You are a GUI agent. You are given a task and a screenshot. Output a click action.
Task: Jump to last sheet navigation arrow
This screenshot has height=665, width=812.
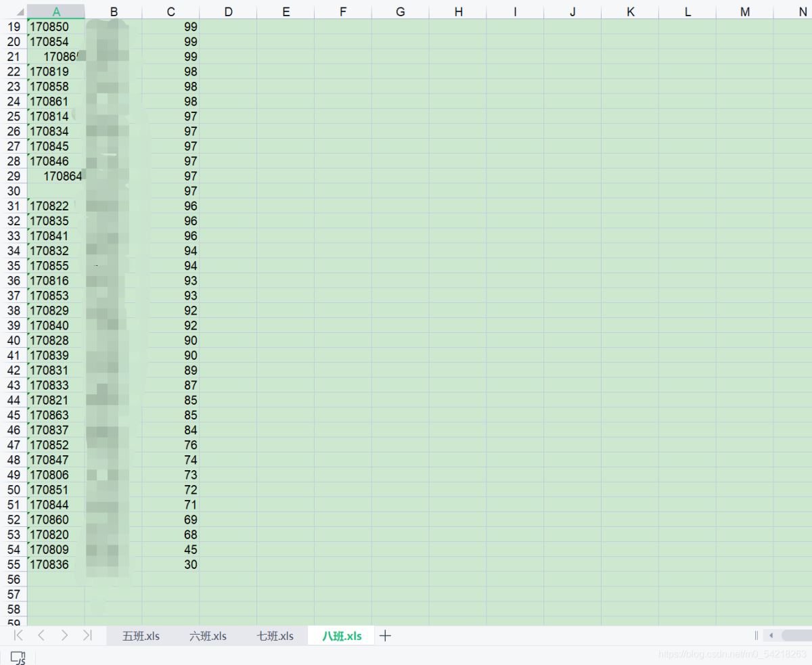pos(87,635)
